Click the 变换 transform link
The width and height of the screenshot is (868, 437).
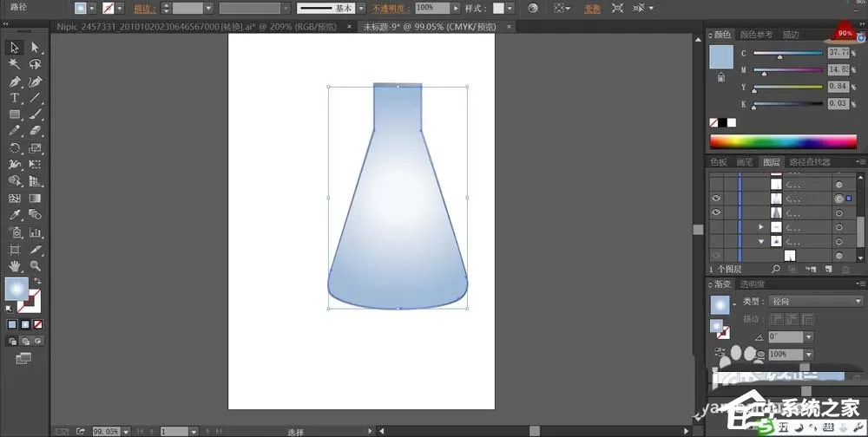(x=592, y=9)
